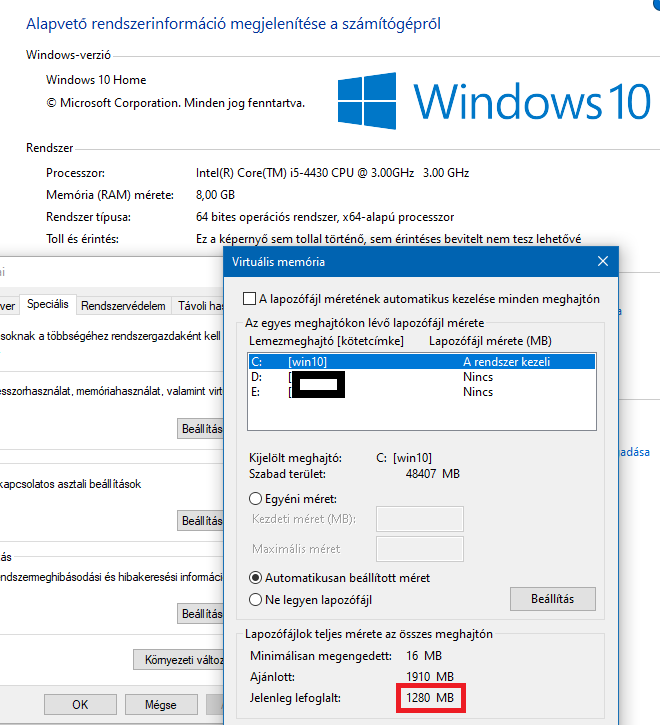
Task: Click OK in system properties window
Action: (80, 705)
